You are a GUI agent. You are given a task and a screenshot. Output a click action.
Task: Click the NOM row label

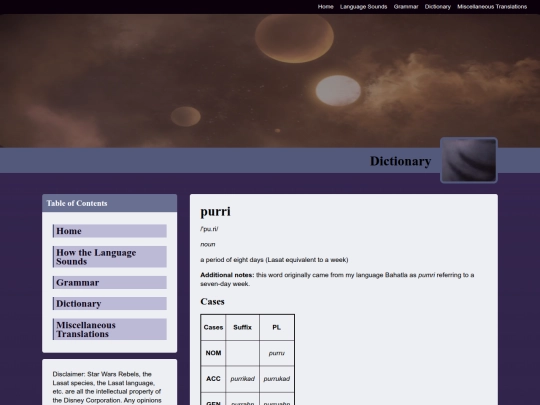tap(213, 353)
